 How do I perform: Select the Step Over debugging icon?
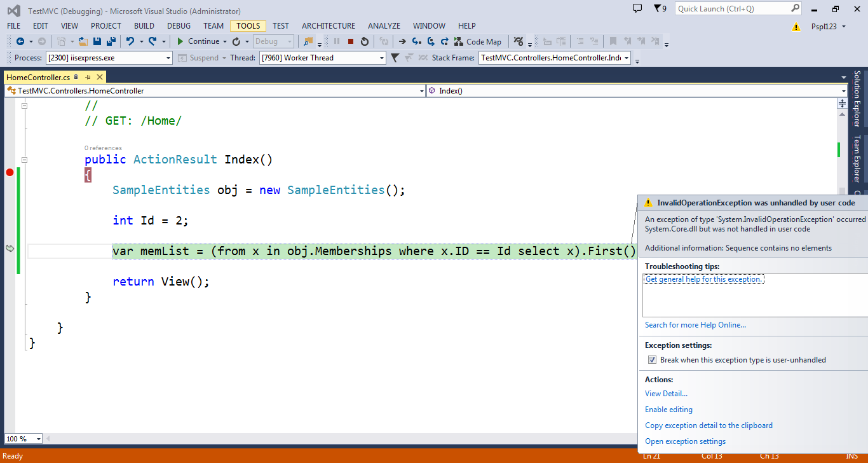pyautogui.click(x=431, y=41)
